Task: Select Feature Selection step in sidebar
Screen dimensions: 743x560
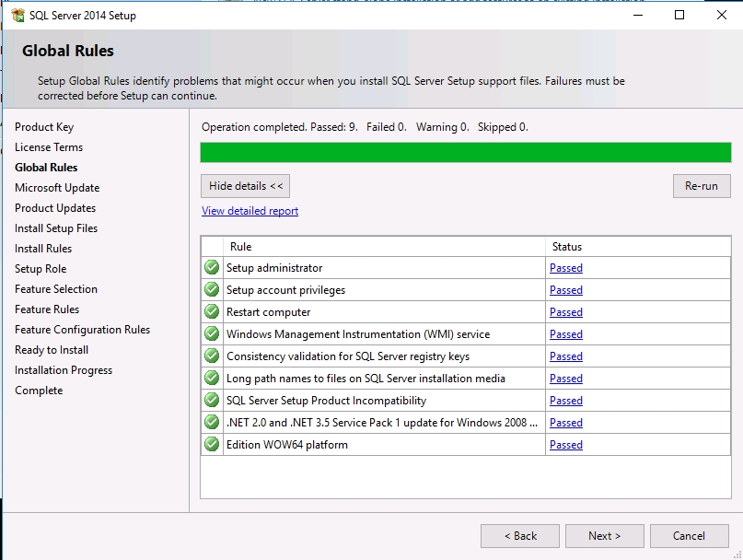Action: point(56,289)
